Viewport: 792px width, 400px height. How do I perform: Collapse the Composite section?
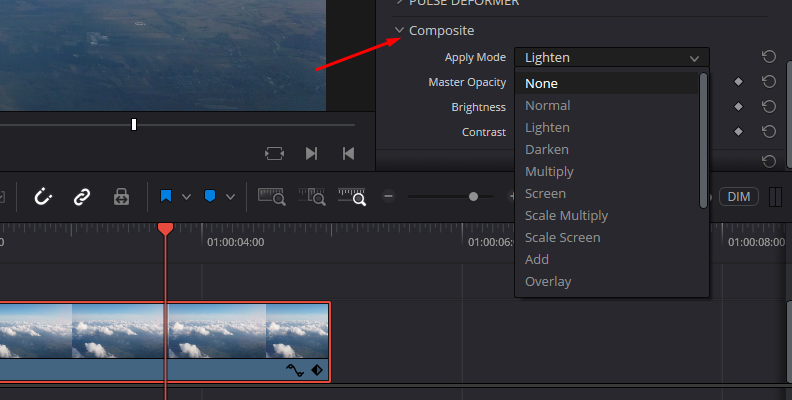400,31
